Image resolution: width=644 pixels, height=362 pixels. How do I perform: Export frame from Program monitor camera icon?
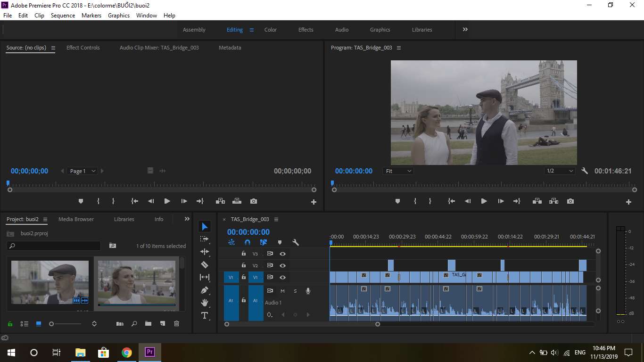coord(570,201)
